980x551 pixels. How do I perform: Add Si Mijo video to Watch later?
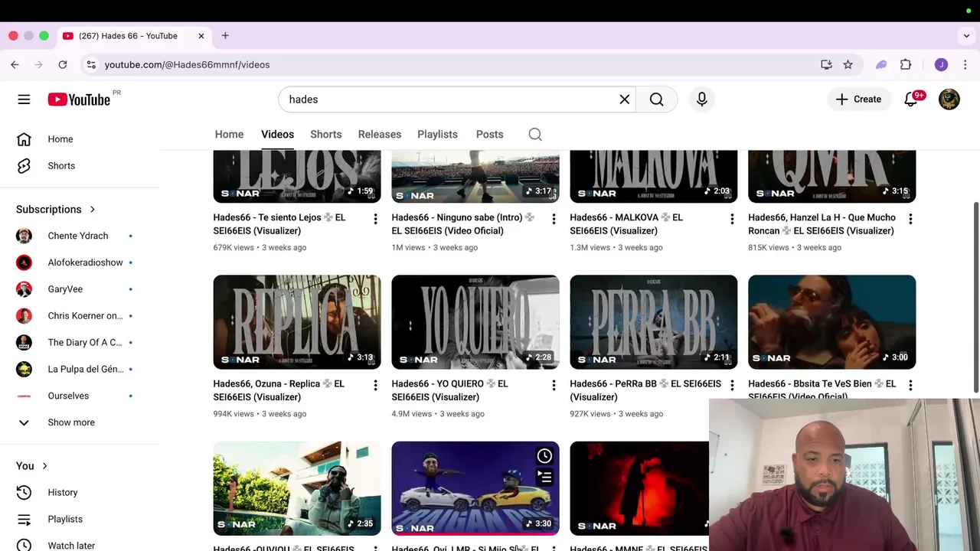544,456
